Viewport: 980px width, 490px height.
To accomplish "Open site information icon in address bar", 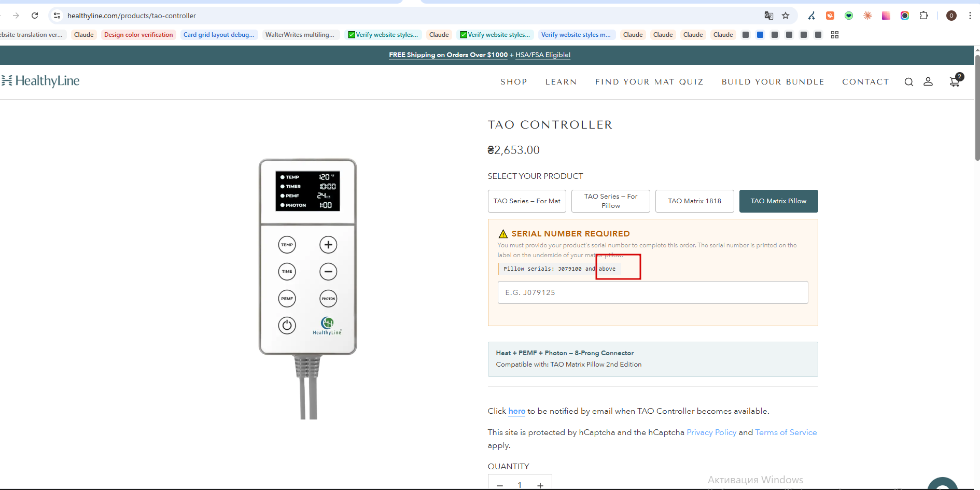I will pos(57,16).
